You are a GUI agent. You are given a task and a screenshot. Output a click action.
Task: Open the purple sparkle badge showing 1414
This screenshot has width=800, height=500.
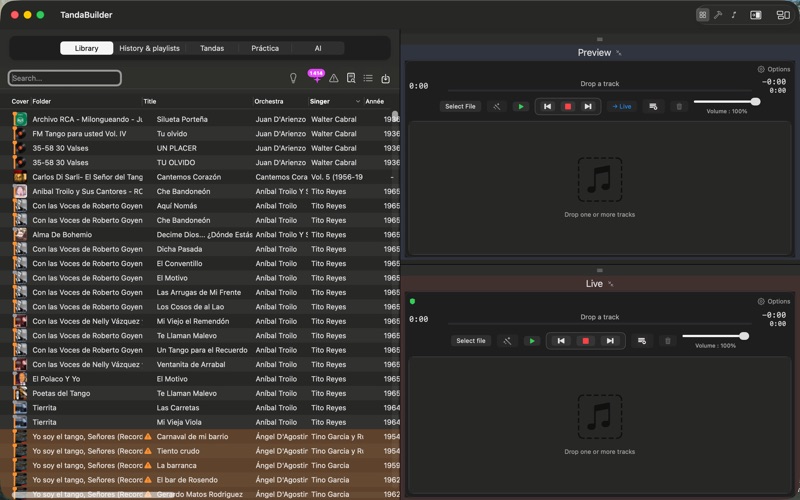coord(316,76)
